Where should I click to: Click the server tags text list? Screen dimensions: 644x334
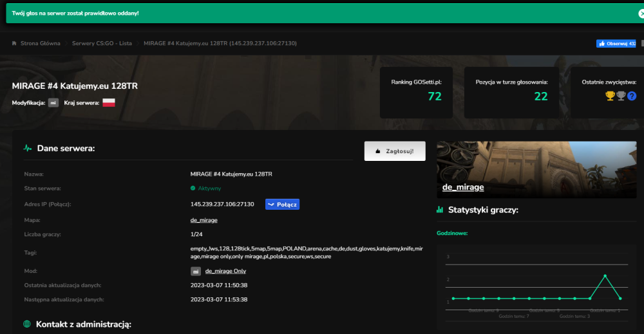307,252
